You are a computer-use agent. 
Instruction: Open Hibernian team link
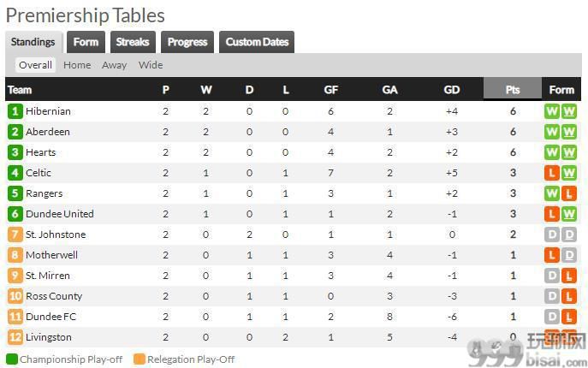click(x=49, y=111)
